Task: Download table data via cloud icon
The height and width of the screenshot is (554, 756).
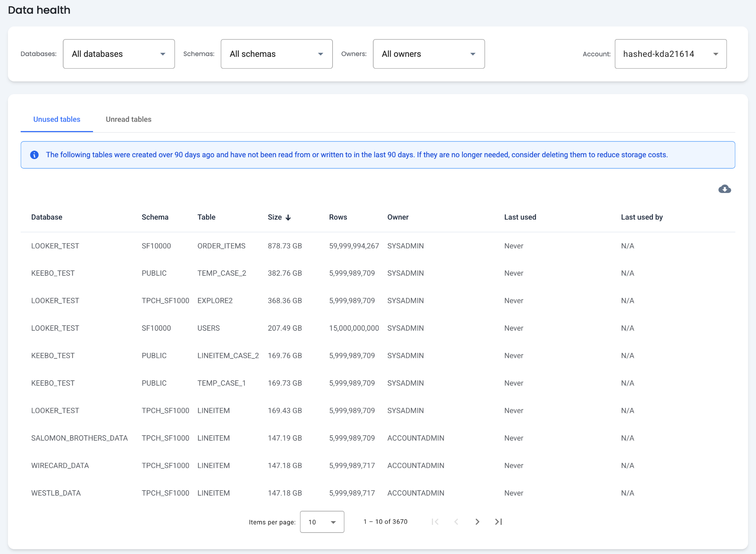Action: pyautogui.click(x=724, y=189)
